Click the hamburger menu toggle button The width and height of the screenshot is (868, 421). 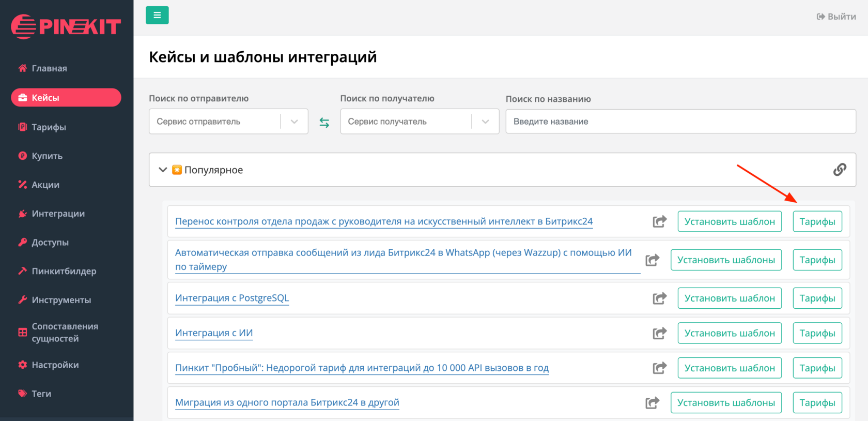(x=157, y=16)
